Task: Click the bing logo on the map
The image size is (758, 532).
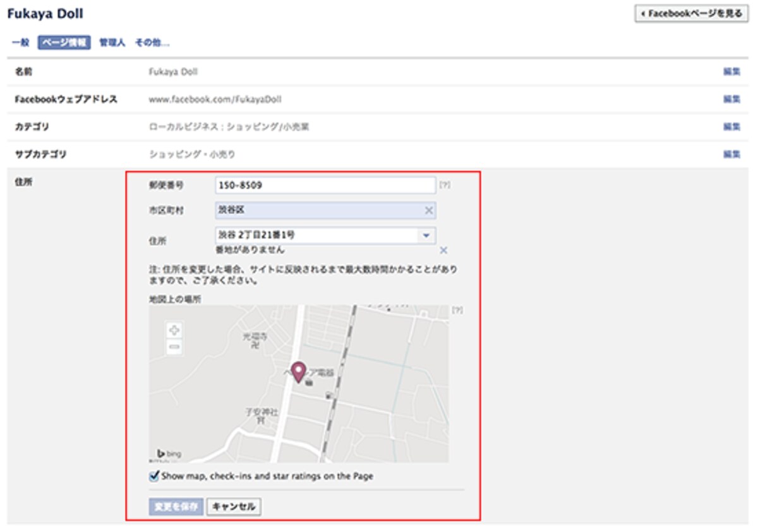Action: (x=169, y=454)
